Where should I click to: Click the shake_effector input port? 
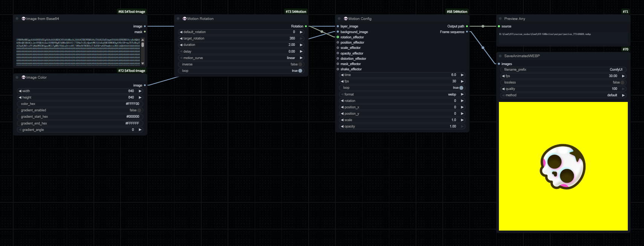[x=338, y=69]
